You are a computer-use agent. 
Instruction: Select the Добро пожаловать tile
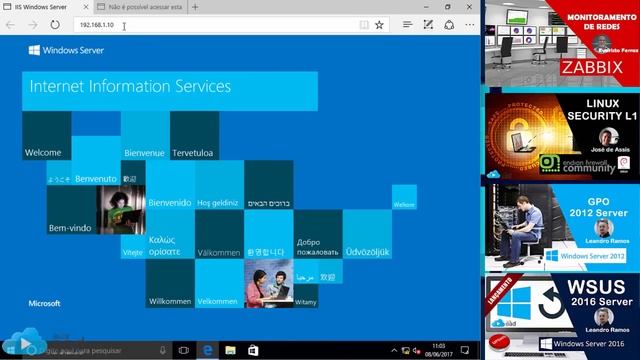318,234
